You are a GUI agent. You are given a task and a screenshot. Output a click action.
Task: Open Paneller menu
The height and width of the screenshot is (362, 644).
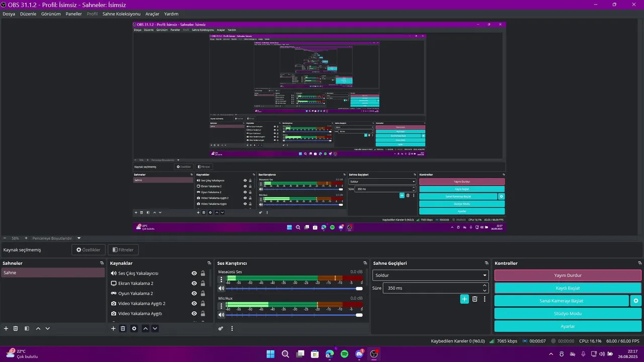click(x=73, y=14)
